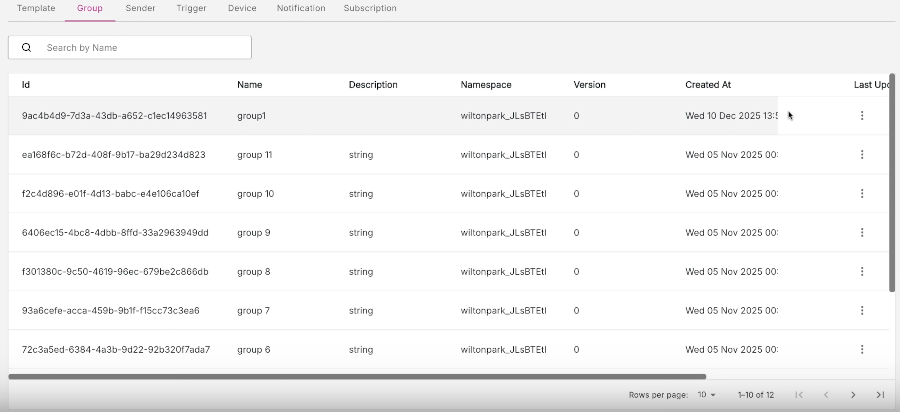Open row actions for group 8
This screenshot has height=412, width=900.
(x=862, y=272)
